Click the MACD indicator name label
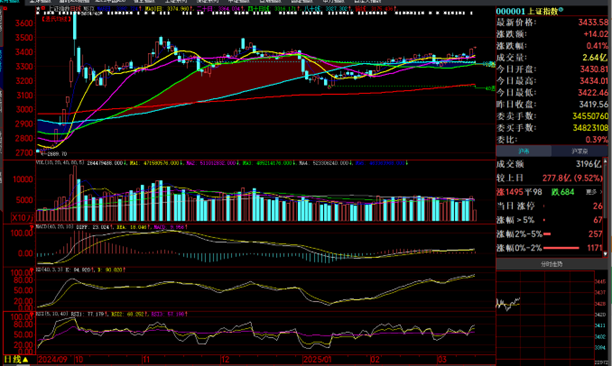The width and height of the screenshot is (612, 366). [x=41, y=226]
